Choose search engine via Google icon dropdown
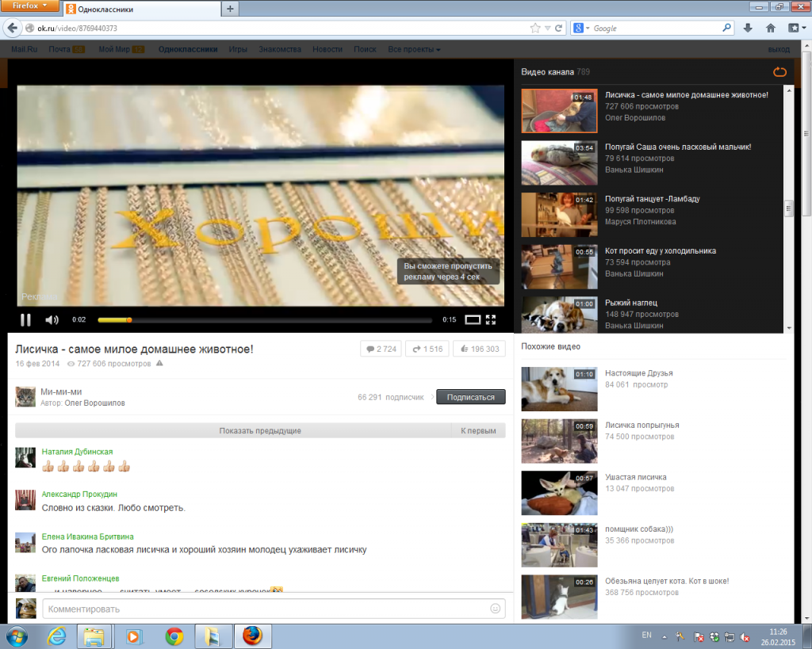 (581, 28)
